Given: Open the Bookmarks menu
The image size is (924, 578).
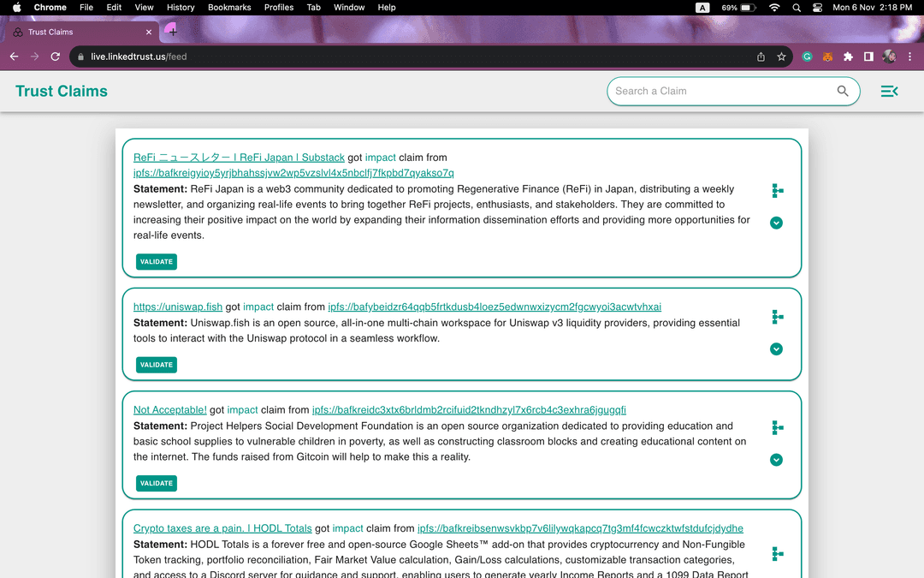Looking at the screenshot, I should [x=229, y=8].
